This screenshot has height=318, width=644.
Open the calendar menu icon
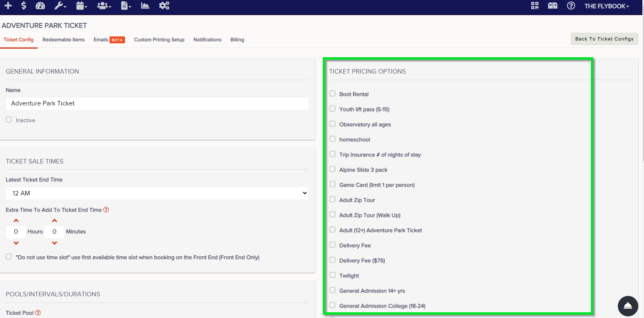82,6
